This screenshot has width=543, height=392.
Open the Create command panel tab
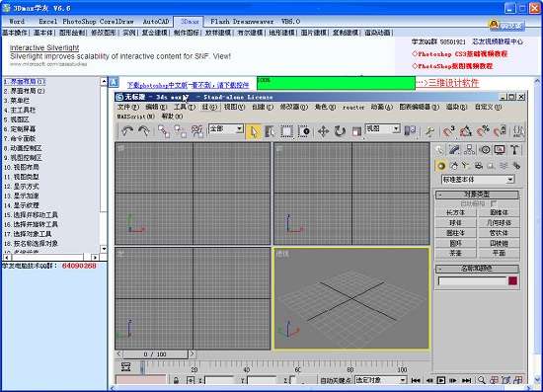tap(439, 150)
